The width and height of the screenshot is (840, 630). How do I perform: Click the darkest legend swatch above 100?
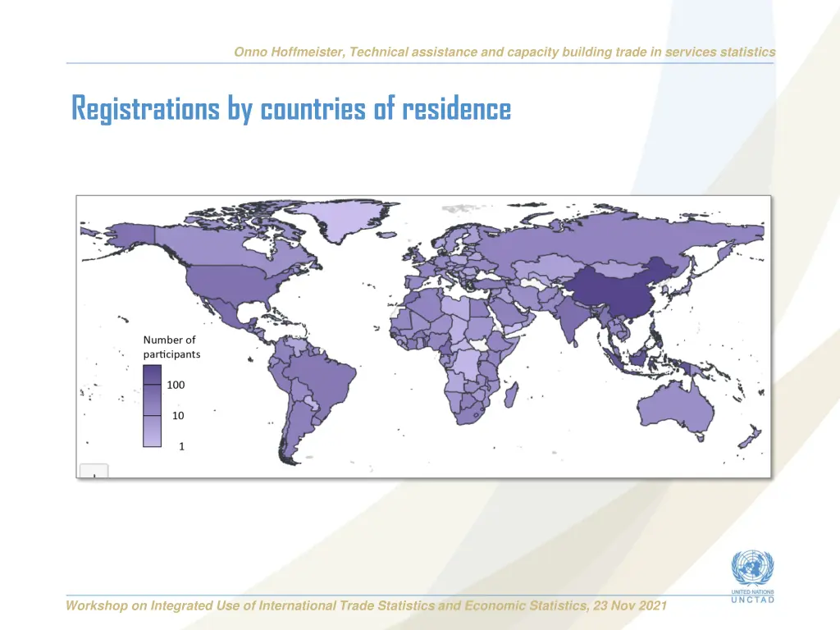point(152,375)
